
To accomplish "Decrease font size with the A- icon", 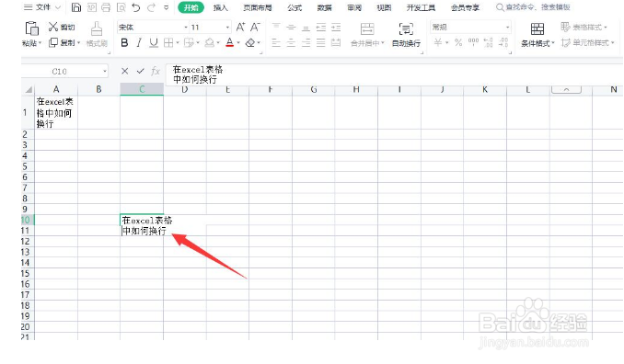I will point(255,27).
